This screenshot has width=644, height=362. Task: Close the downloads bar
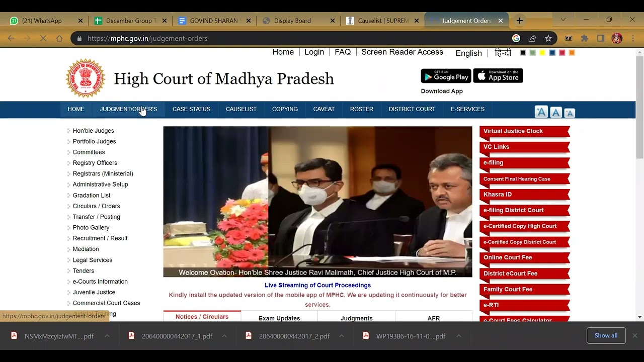pyautogui.click(x=635, y=335)
